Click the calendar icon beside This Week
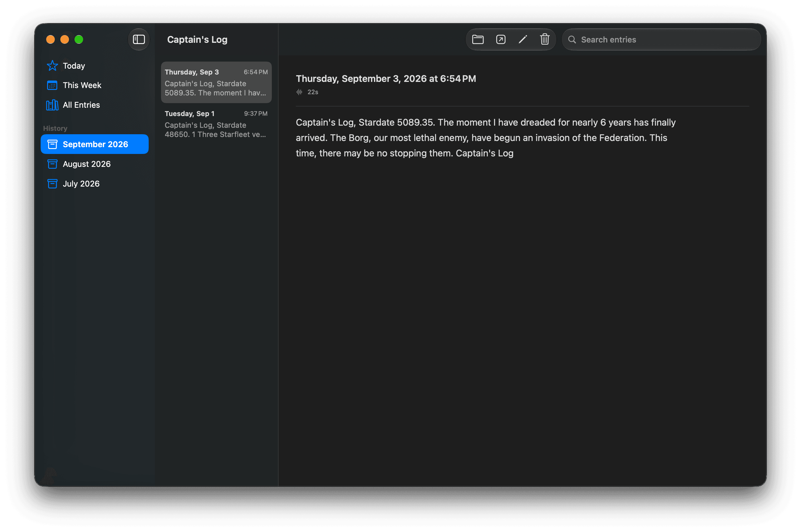Viewport: 801px width, 532px height. [x=52, y=86]
